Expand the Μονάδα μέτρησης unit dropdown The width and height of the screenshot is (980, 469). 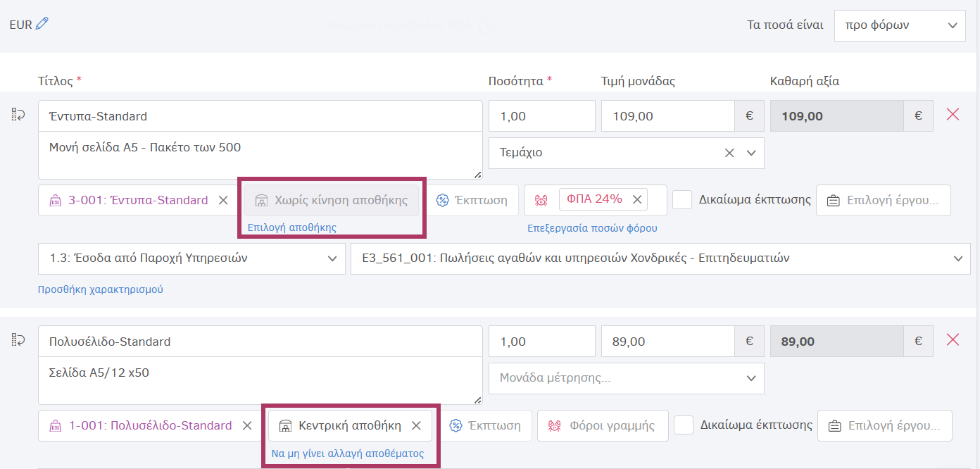626,378
